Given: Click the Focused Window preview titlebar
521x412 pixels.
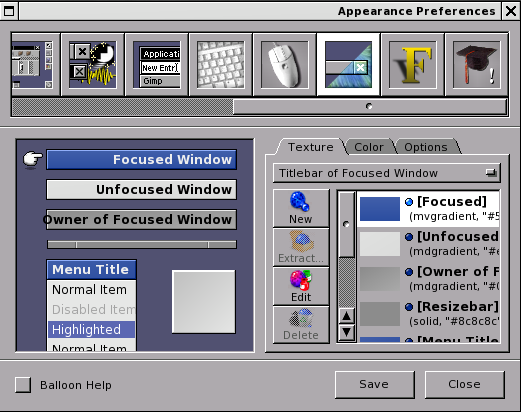Looking at the screenshot, I should 142,160.
